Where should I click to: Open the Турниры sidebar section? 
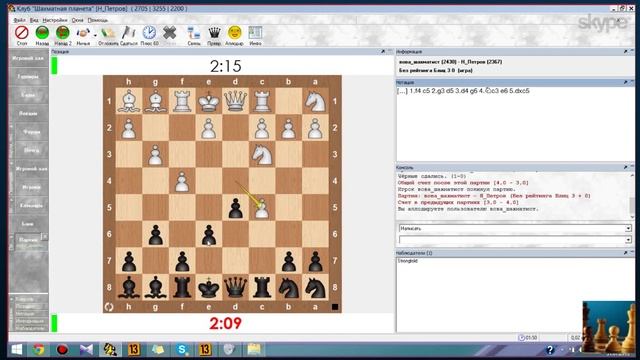coord(28,77)
